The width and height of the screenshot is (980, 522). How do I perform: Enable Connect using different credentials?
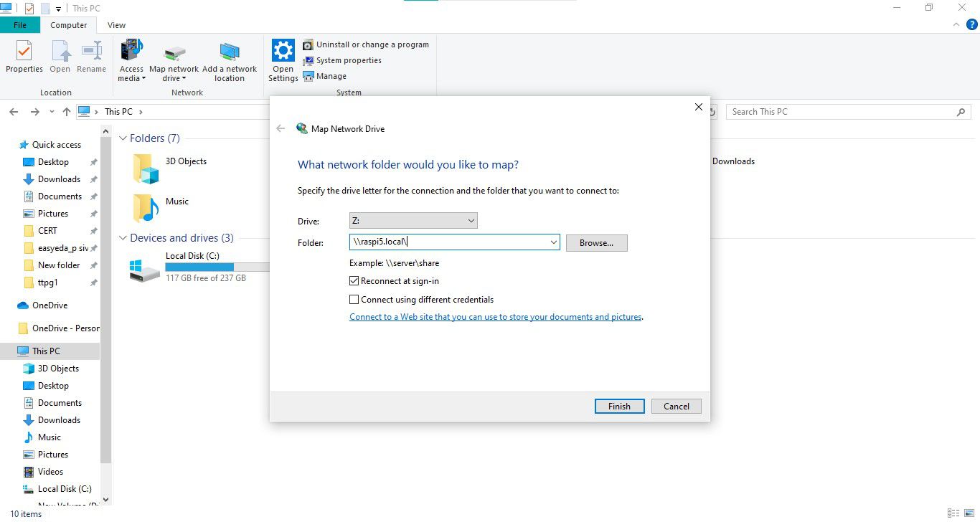pos(354,300)
